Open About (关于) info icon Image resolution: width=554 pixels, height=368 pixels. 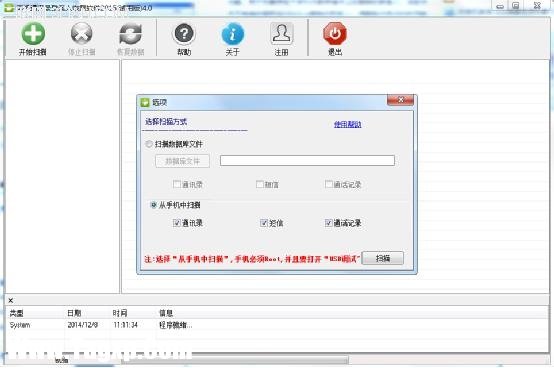pos(232,34)
